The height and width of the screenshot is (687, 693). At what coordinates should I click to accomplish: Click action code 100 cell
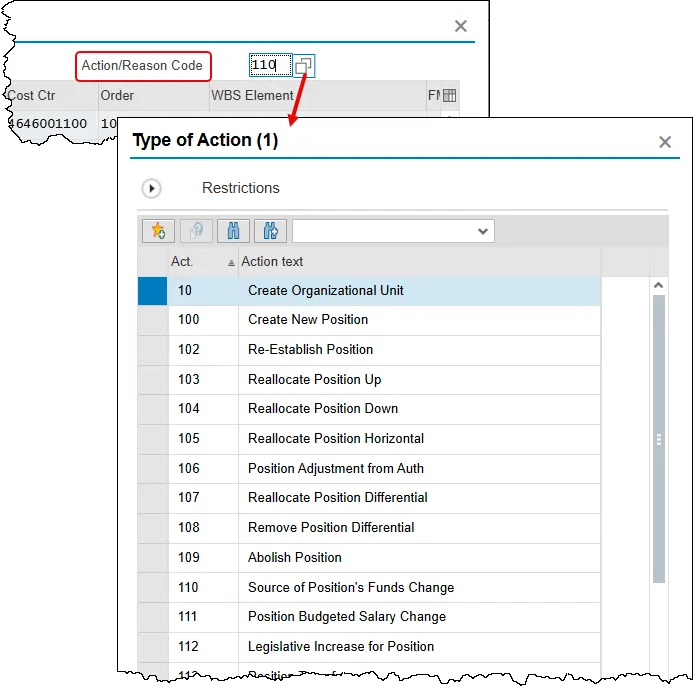[203, 320]
